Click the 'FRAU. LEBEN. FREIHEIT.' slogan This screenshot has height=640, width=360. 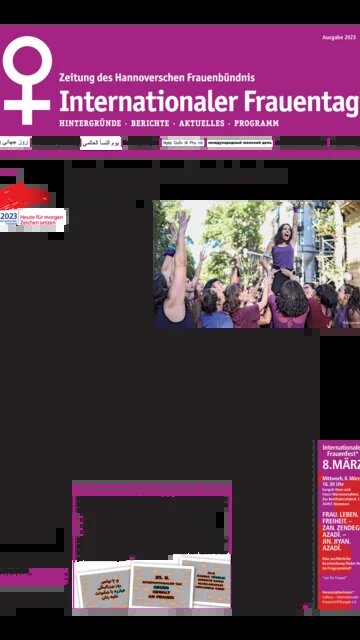pos(341,519)
